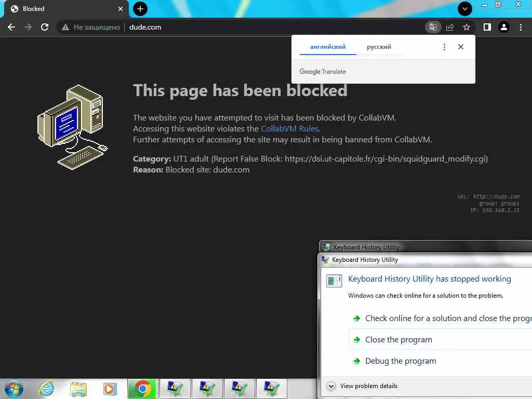Close the Blocked tab
This screenshot has width=532, height=399.
121,9
